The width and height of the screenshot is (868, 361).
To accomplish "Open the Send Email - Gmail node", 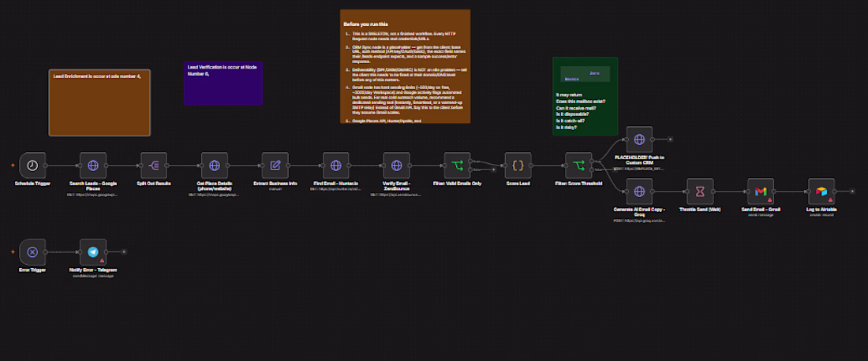I will point(761,192).
